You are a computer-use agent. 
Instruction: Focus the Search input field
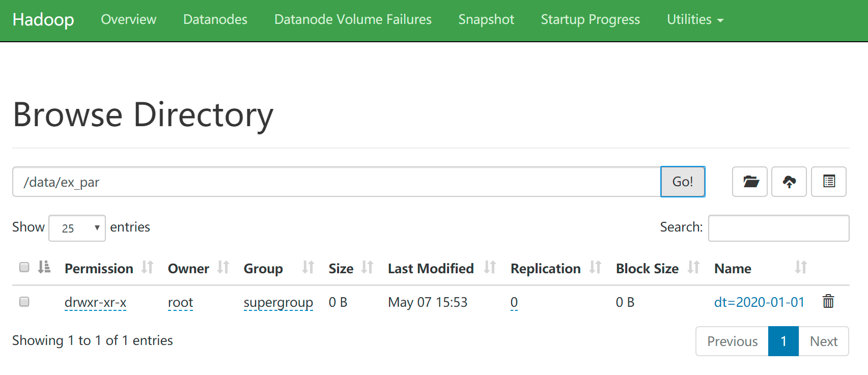778,228
